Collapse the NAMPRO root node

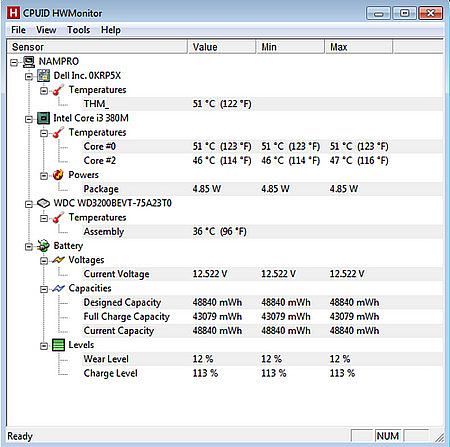click(14, 62)
